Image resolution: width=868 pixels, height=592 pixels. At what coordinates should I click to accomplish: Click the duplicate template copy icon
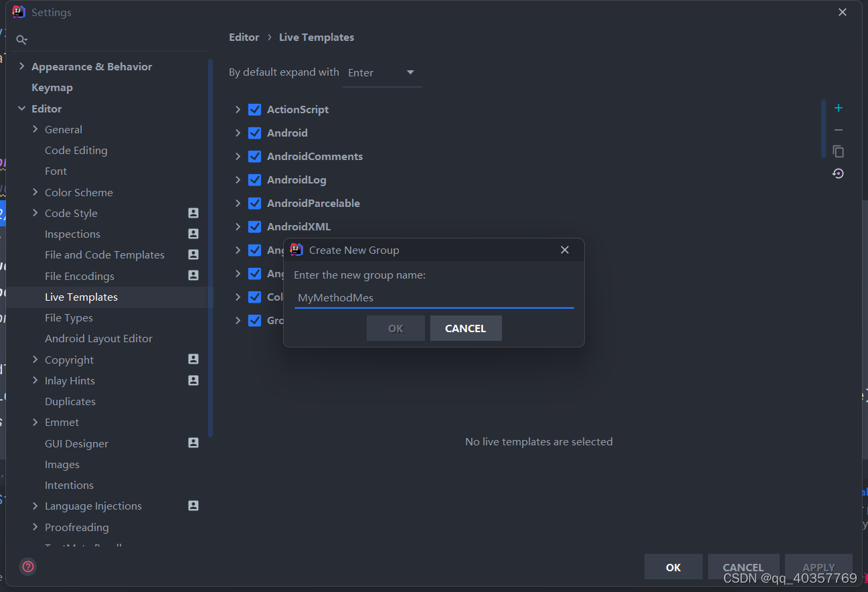[x=838, y=151]
